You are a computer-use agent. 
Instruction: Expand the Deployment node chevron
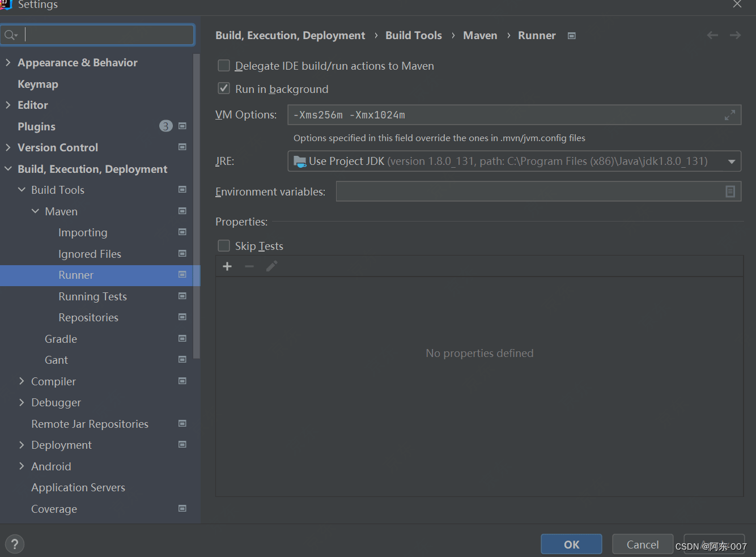click(22, 445)
